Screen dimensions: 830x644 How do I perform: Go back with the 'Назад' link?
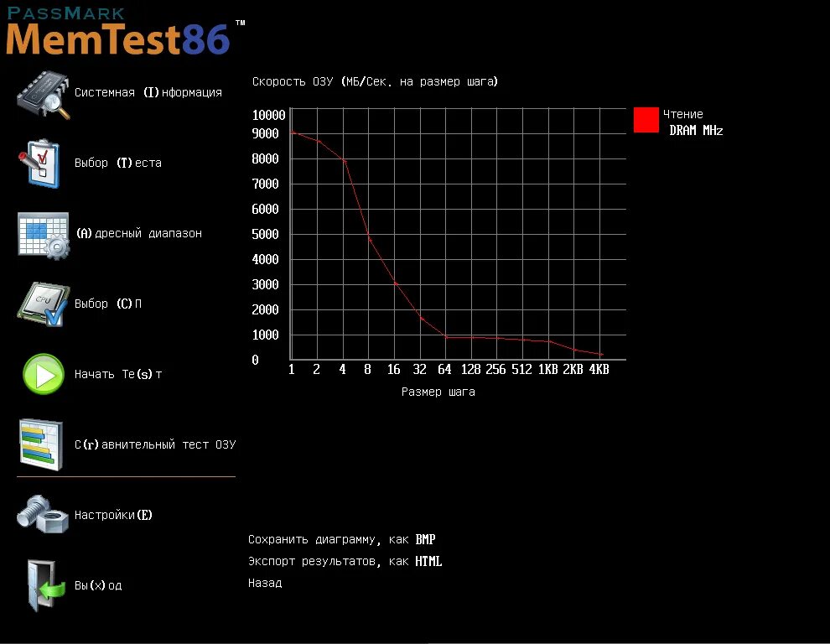coord(265,583)
